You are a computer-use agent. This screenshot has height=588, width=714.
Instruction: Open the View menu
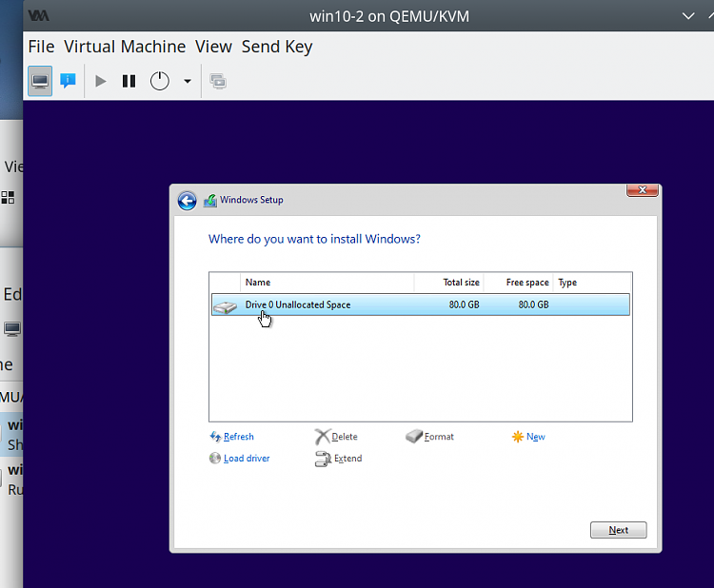coord(213,47)
